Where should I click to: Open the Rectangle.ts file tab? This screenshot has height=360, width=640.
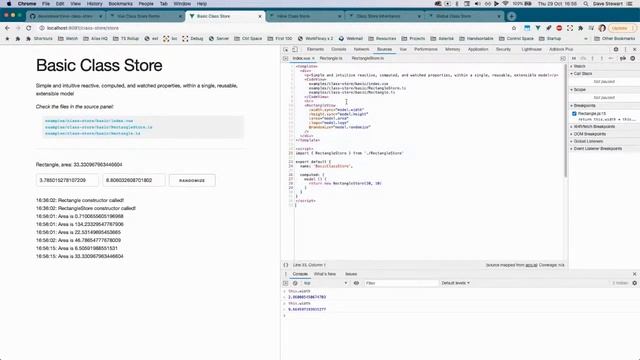(x=331, y=58)
